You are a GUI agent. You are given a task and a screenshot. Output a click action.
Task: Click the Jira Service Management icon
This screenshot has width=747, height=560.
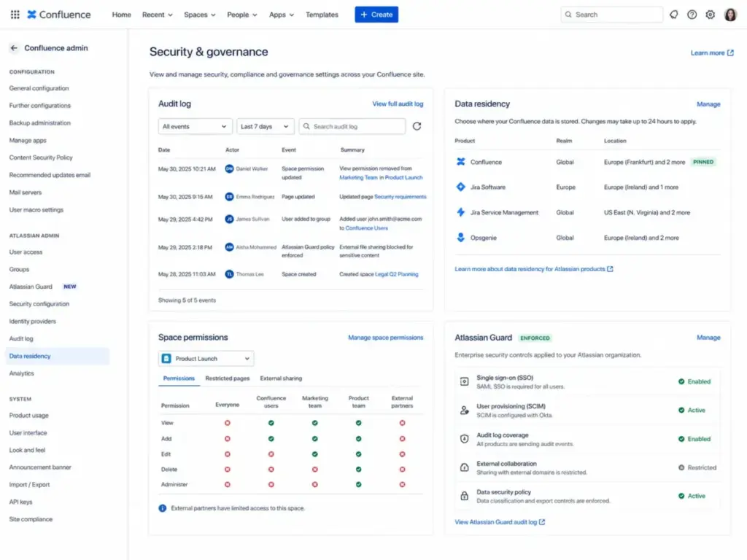pos(461,212)
